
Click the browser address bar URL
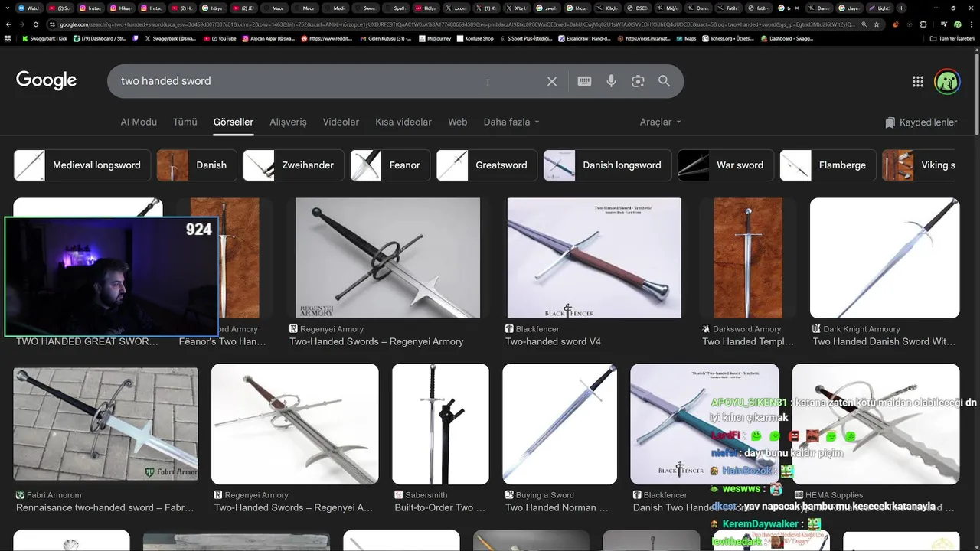[x=452, y=24]
